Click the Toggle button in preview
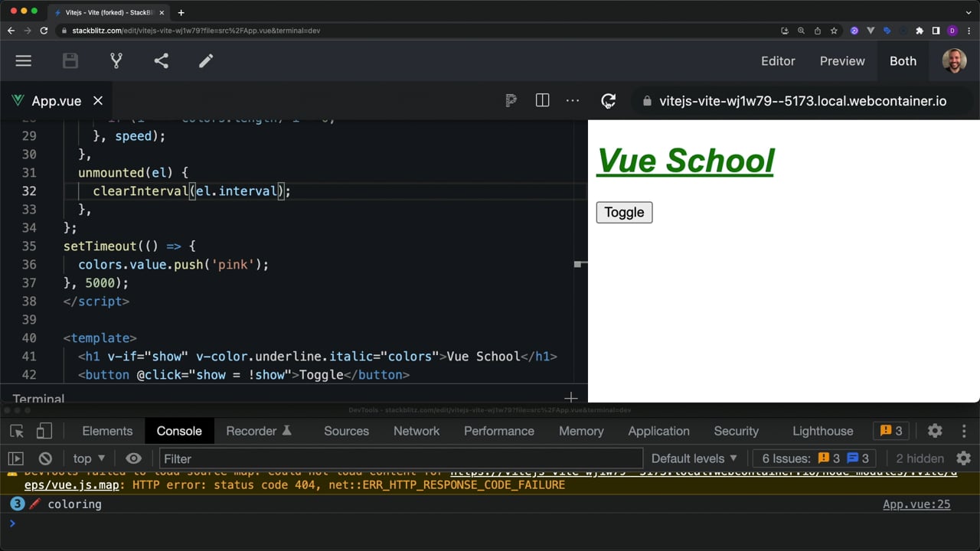The height and width of the screenshot is (551, 980). [624, 212]
